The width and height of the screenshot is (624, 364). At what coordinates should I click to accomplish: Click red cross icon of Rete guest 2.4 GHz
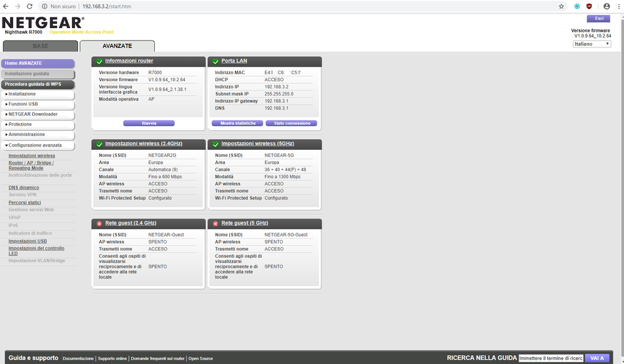99,224
